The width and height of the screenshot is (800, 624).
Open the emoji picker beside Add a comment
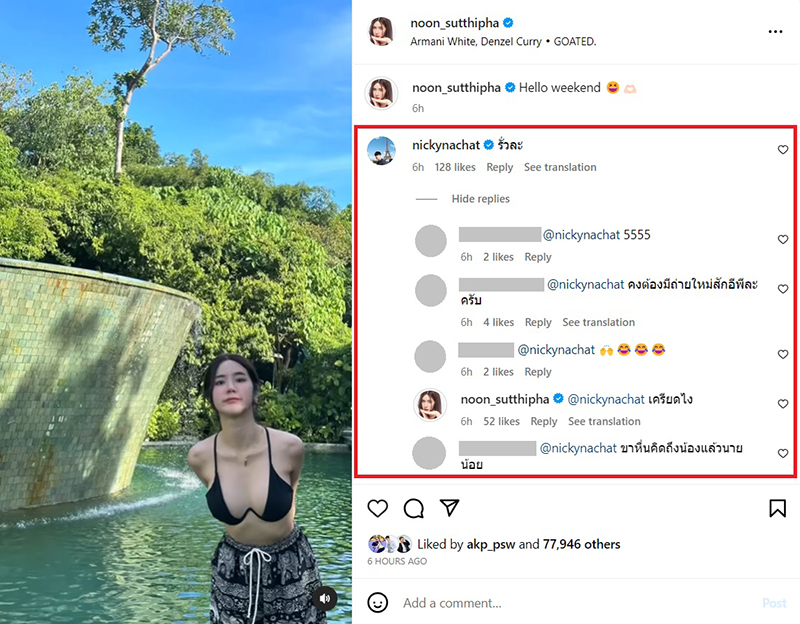377,603
